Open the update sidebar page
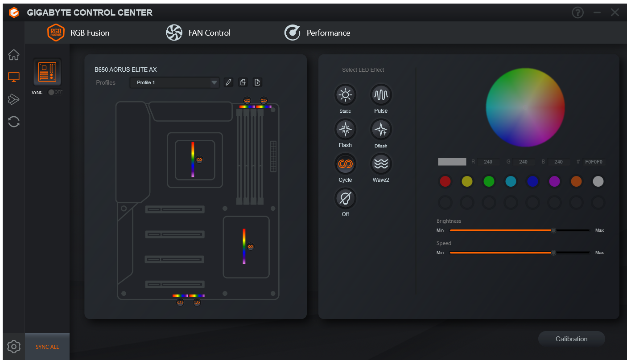Image resolution: width=631 pixels, height=364 pixels. point(14,122)
